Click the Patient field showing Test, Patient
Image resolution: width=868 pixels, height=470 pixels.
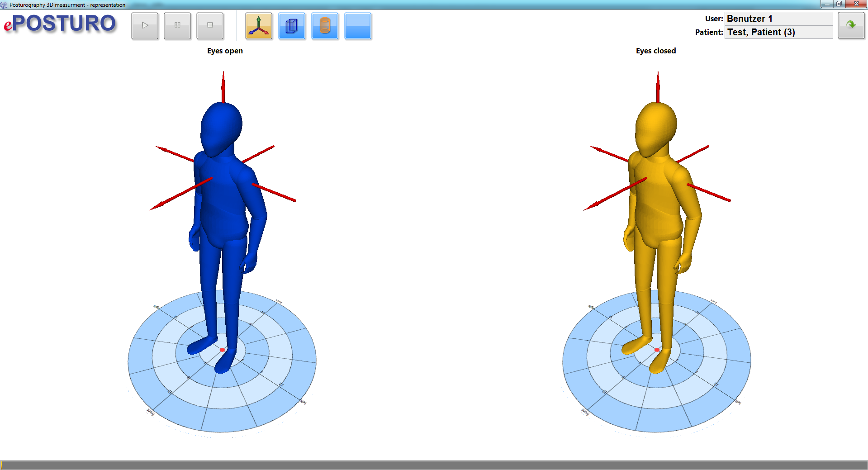pos(778,32)
